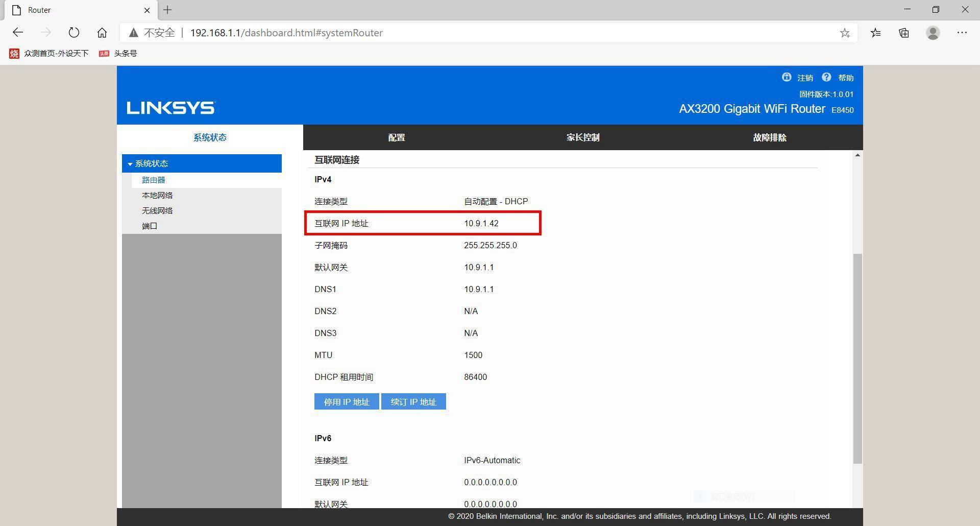Open the favorites bar icon

pyautogui.click(x=875, y=33)
